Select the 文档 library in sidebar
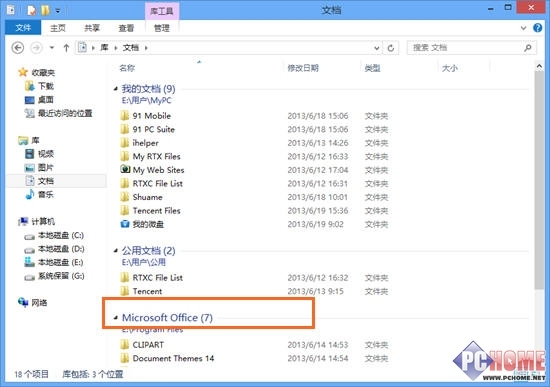550x387 pixels. point(46,181)
